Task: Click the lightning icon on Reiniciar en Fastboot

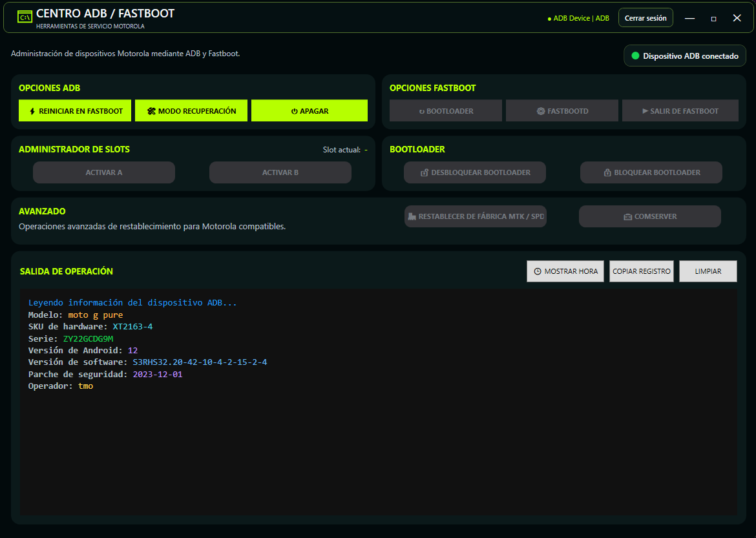Action: point(32,111)
